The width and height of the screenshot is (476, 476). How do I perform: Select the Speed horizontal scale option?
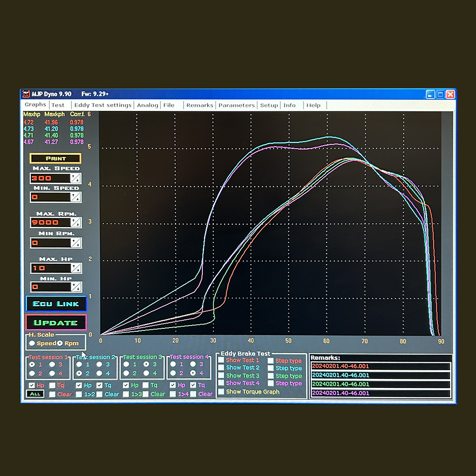click(x=32, y=343)
